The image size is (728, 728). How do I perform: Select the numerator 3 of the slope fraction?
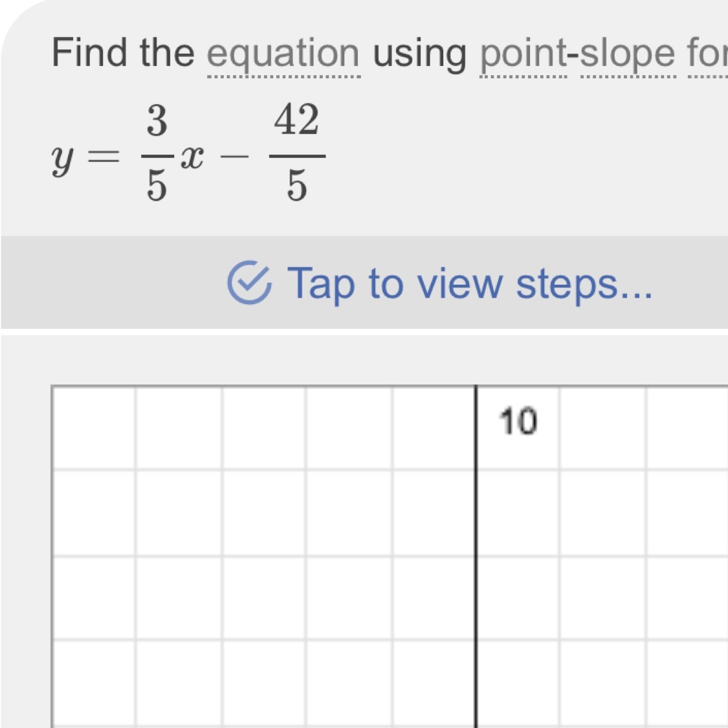point(157,121)
